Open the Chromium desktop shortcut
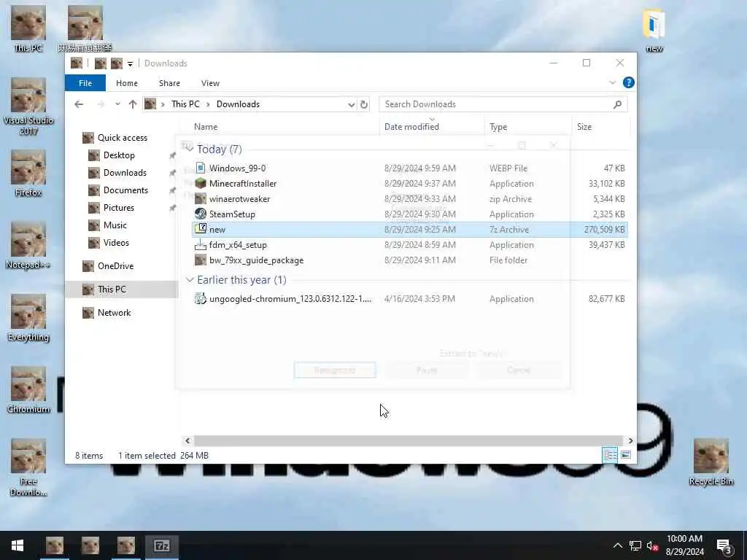The image size is (747, 560). [28, 390]
